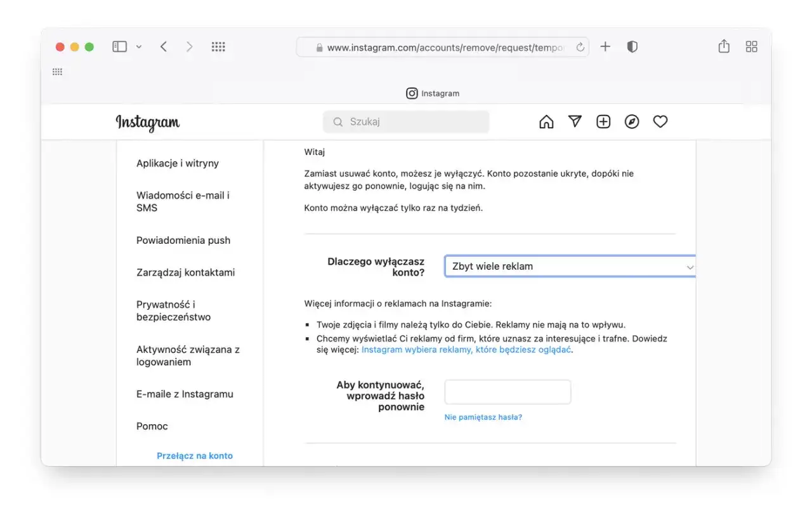Click the new post plus icon
Image resolution: width=812 pixels, height=520 pixels.
603,122
